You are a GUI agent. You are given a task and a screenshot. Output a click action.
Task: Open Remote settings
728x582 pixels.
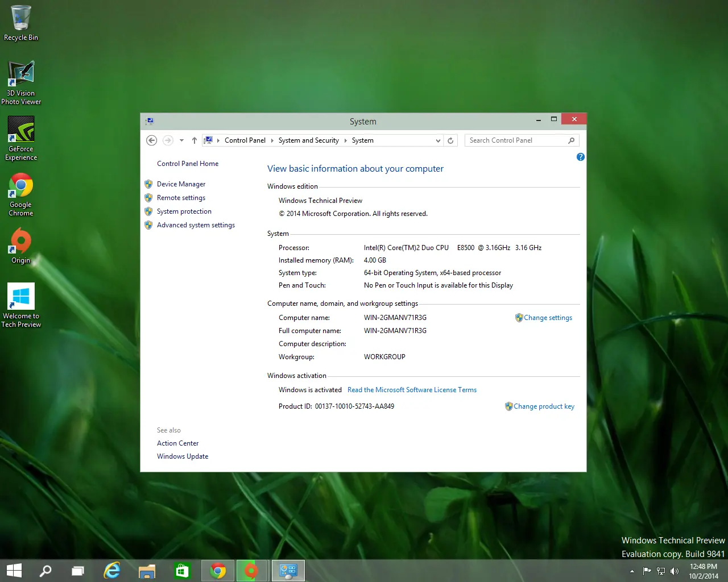click(181, 198)
